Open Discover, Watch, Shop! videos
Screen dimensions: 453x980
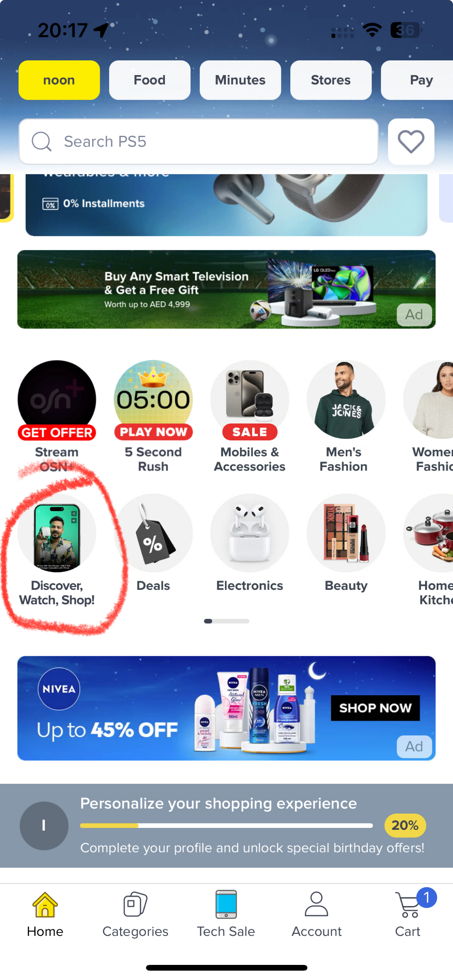(x=57, y=533)
